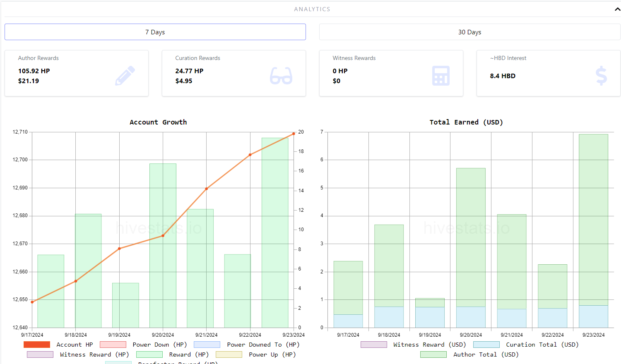621x364 pixels.
Task: Click the ~HBD Interest card heading
Action: pos(508,58)
